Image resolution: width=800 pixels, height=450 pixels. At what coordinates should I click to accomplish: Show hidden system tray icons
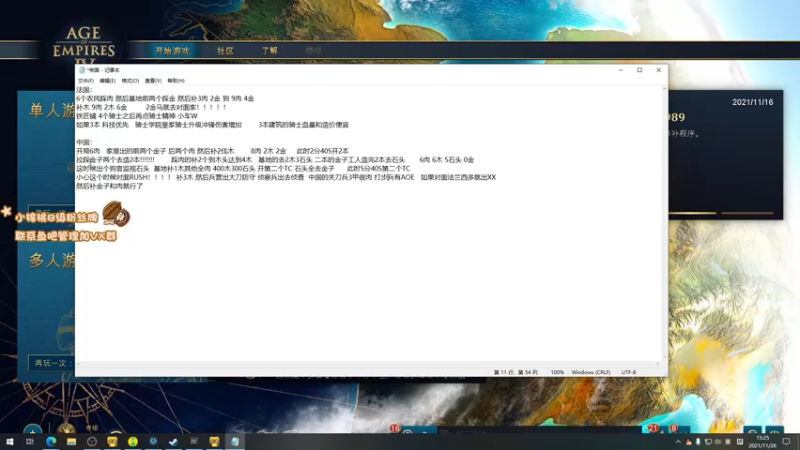tap(678, 442)
